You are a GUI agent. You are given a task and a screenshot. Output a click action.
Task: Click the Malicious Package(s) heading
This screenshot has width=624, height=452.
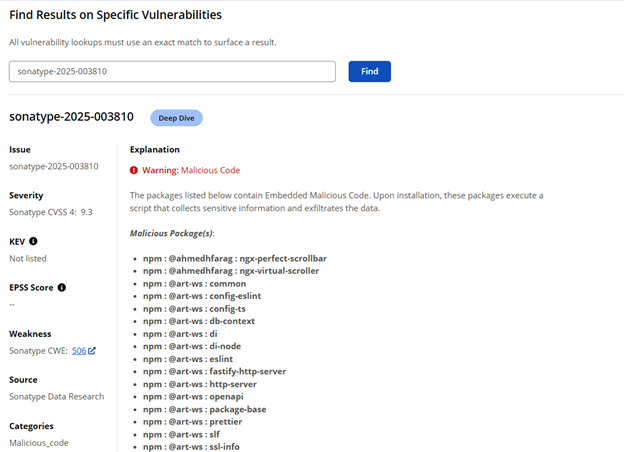pos(172,233)
